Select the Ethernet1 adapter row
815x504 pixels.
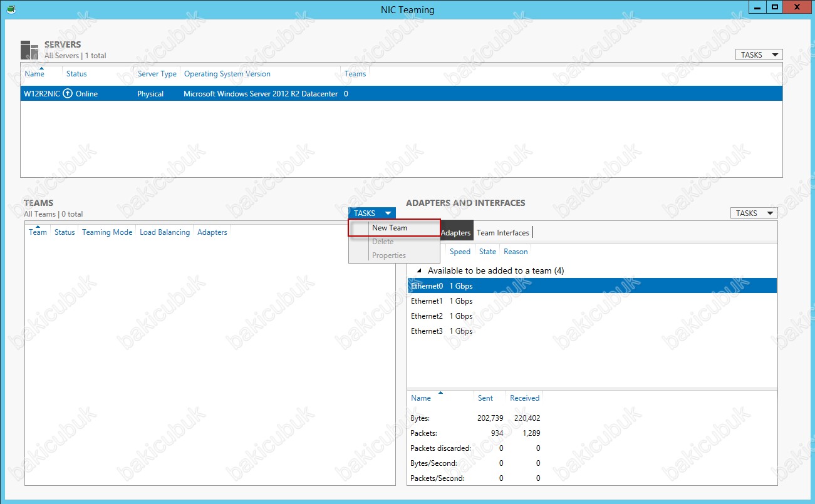pos(592,301)
